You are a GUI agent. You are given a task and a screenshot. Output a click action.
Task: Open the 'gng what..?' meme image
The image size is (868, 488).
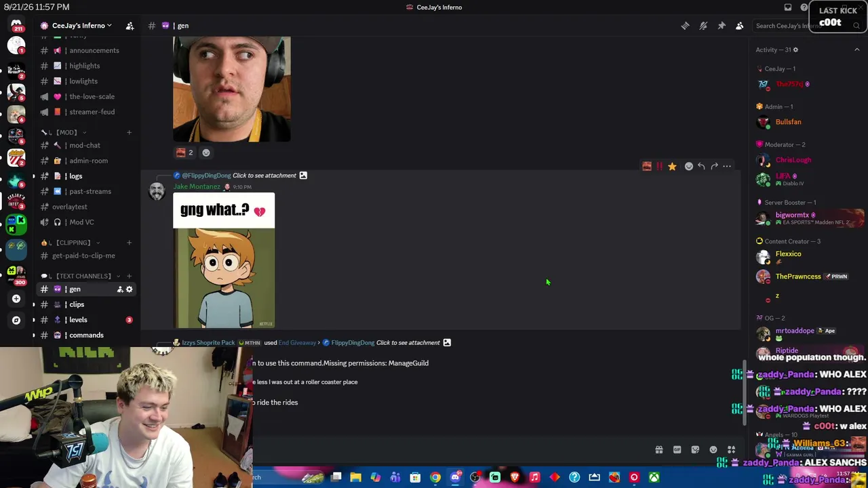click(224, 261)
